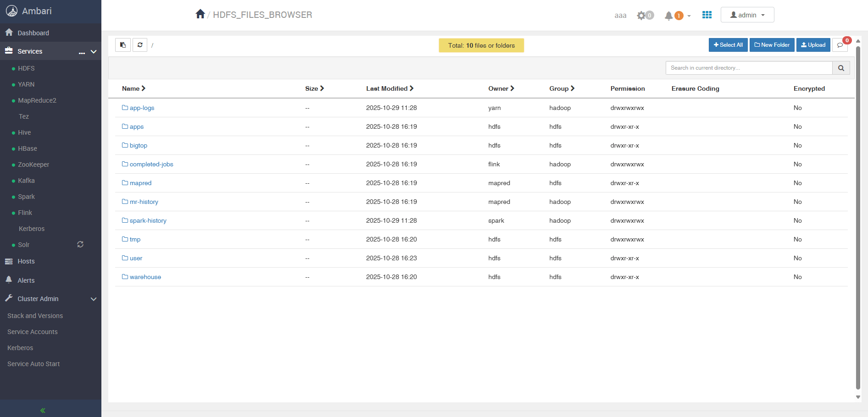Open the views grid icon
Viewport: 868px width, 417px height.
707,15
